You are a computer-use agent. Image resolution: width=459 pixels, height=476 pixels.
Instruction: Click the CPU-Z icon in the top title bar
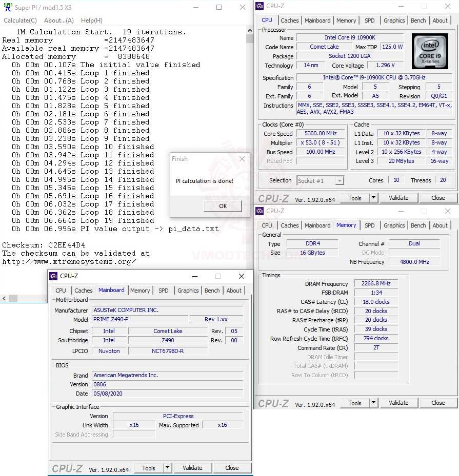coord(260,6)
